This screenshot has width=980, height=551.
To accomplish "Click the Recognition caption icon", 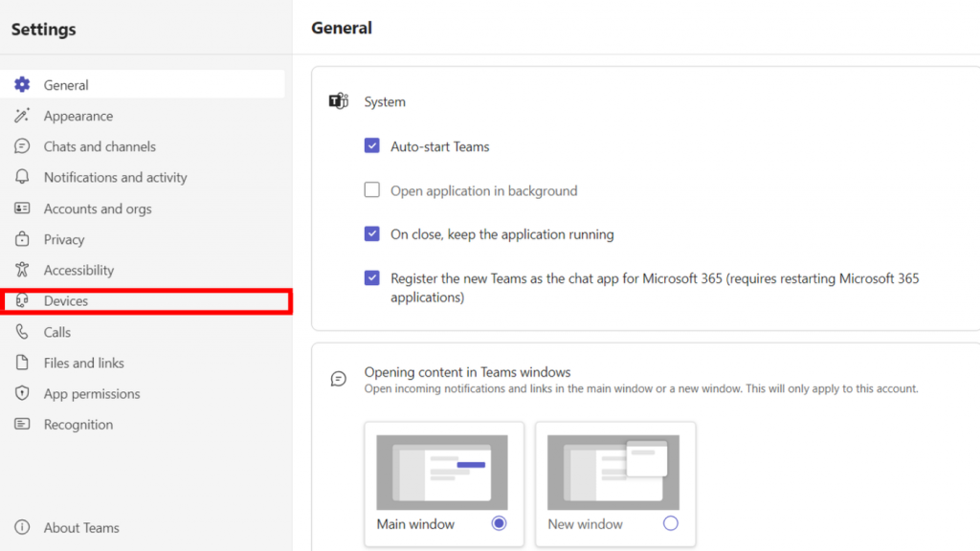I will click(22, 424).
